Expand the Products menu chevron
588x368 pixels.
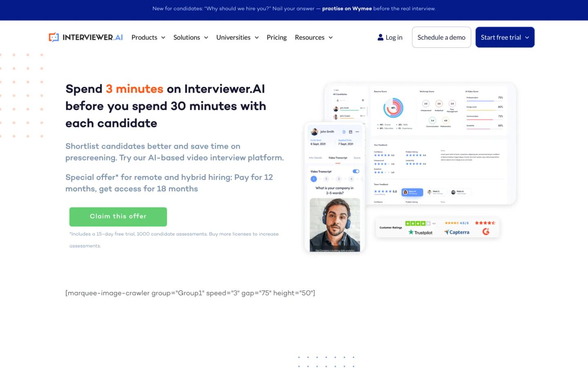click(163, 38)
